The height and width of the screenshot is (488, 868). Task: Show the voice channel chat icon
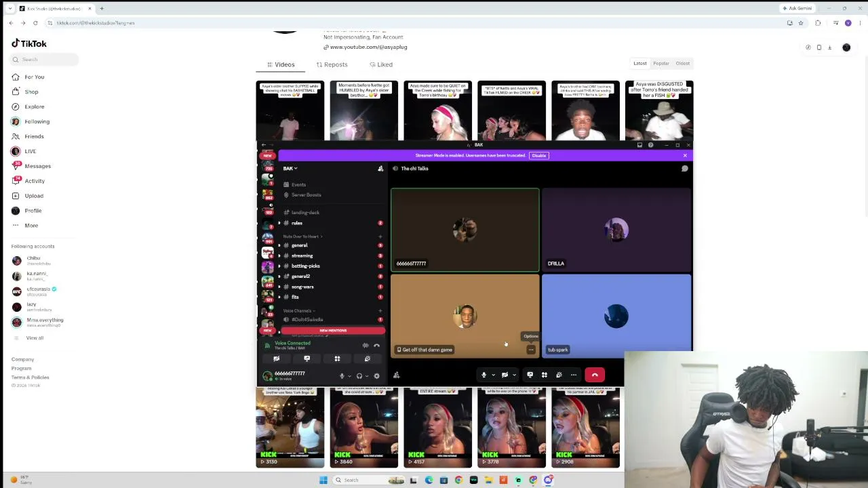[685, 168]
